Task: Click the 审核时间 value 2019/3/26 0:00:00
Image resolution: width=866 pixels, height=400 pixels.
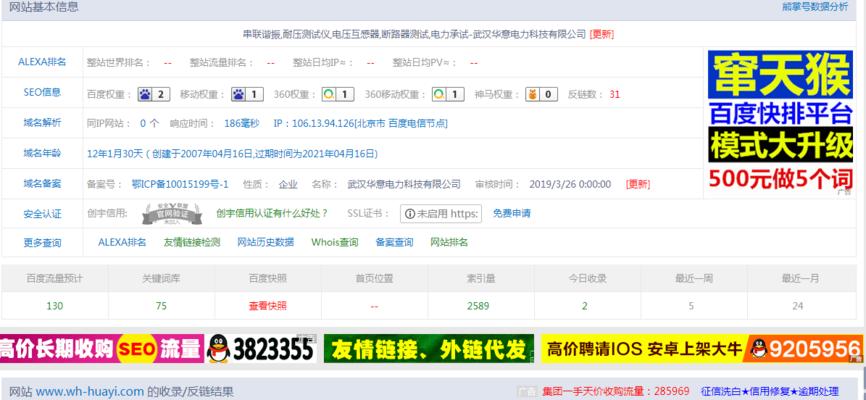Action: [x=570, y=184]
